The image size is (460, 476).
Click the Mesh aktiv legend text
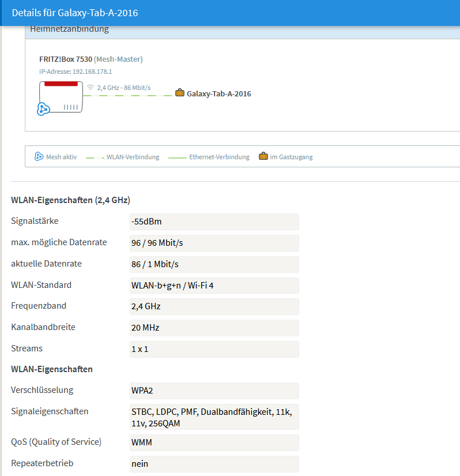(x=62, y=157)
